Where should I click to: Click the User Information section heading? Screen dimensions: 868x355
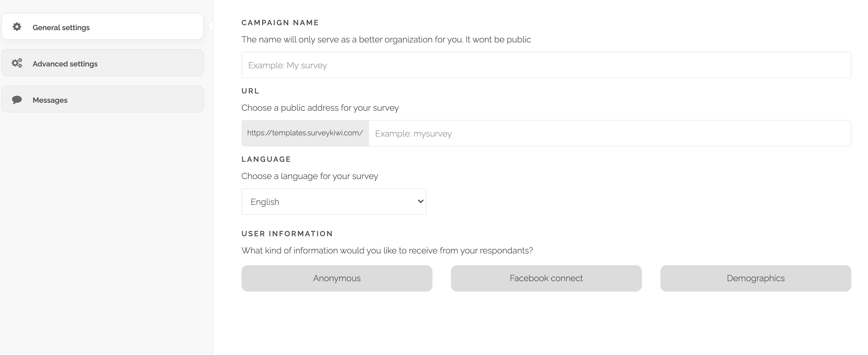click(x=287, y=233)
